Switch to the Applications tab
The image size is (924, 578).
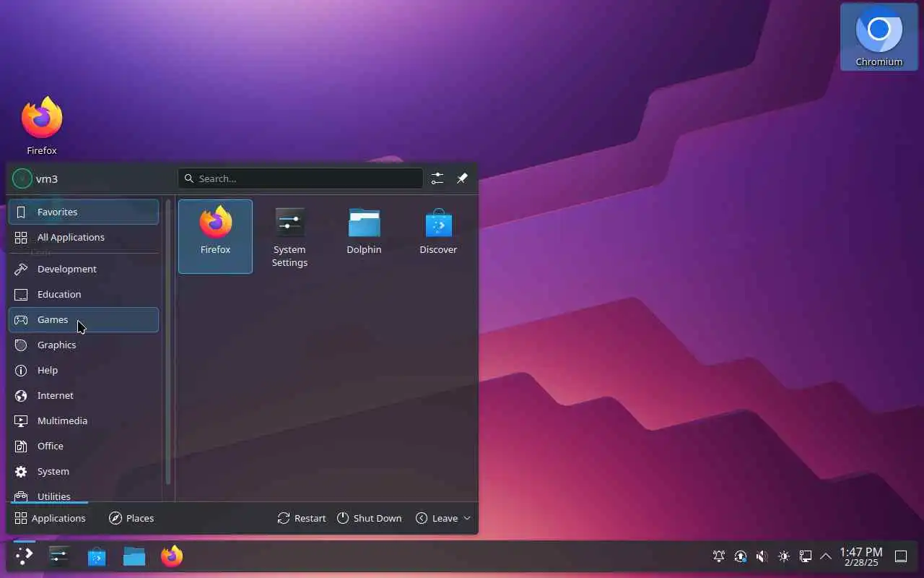point(50,518)
